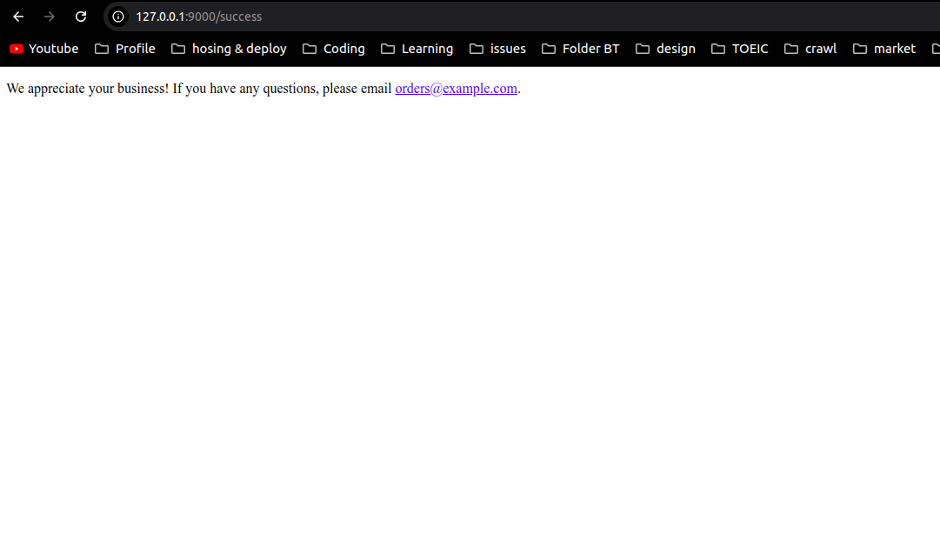
Task: Click the orders@example.com email link
Action: pos(456,89)
